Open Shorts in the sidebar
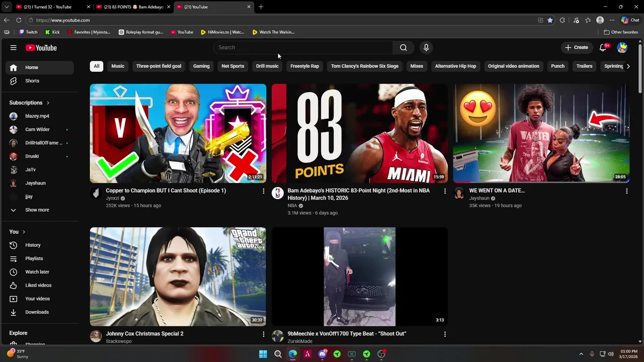This screenshot has height=362, width=644. pos(40,81)
